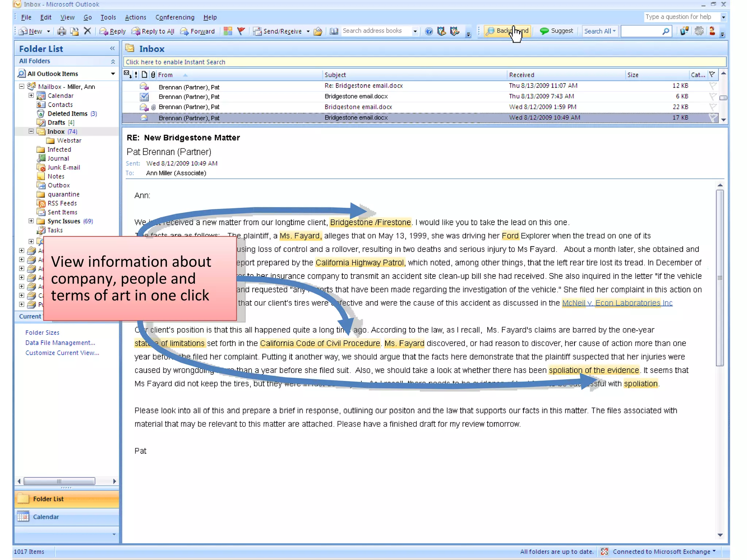Click the blue Help question-mark icon
The width and height of the screenshot is (747, 560).
point(429,31)
